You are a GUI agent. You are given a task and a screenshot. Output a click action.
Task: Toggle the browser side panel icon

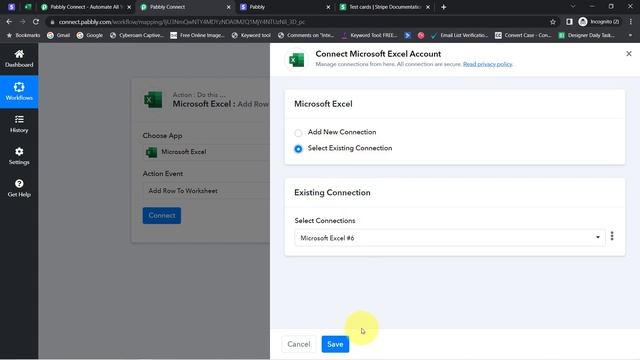point(569,22)
